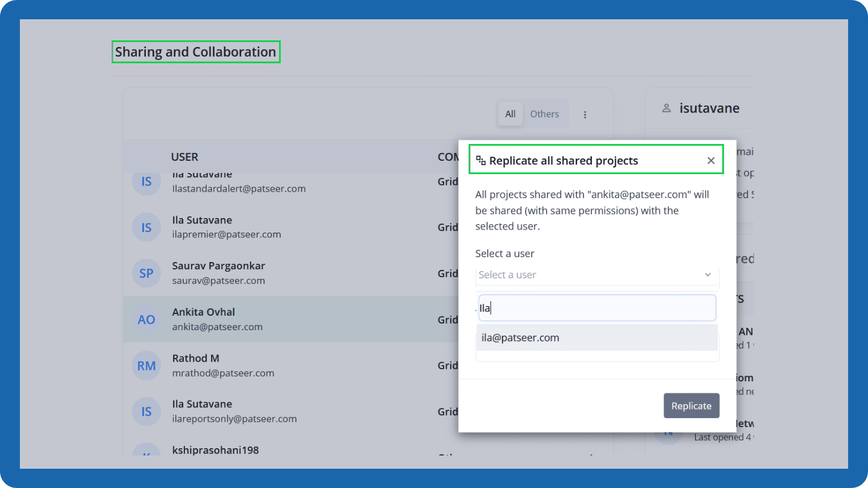Click email ilapremier@patseer.com

(x=227, y=234)
